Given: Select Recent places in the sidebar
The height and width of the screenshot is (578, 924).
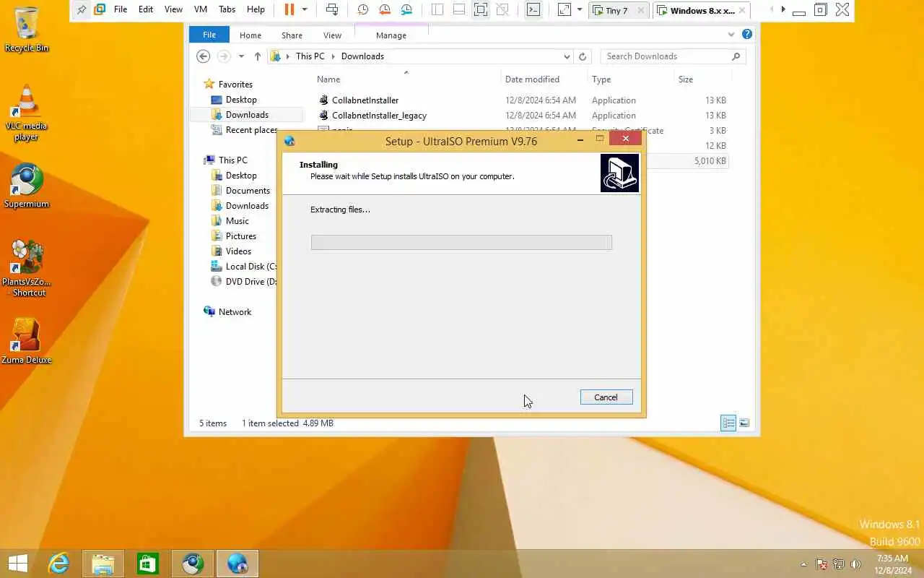Looking at the screenshot, I should 251,130.
